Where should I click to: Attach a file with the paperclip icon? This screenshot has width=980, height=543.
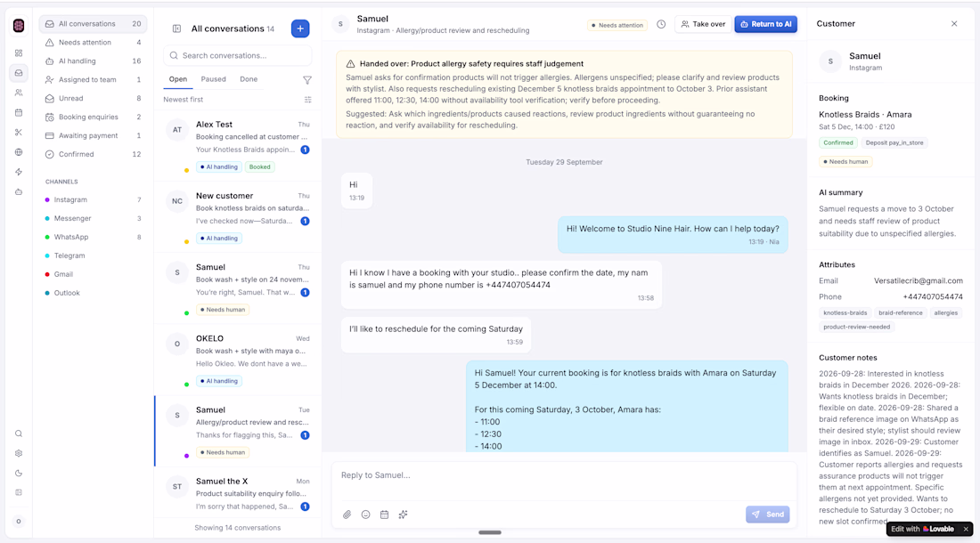(x=347, y=515)
